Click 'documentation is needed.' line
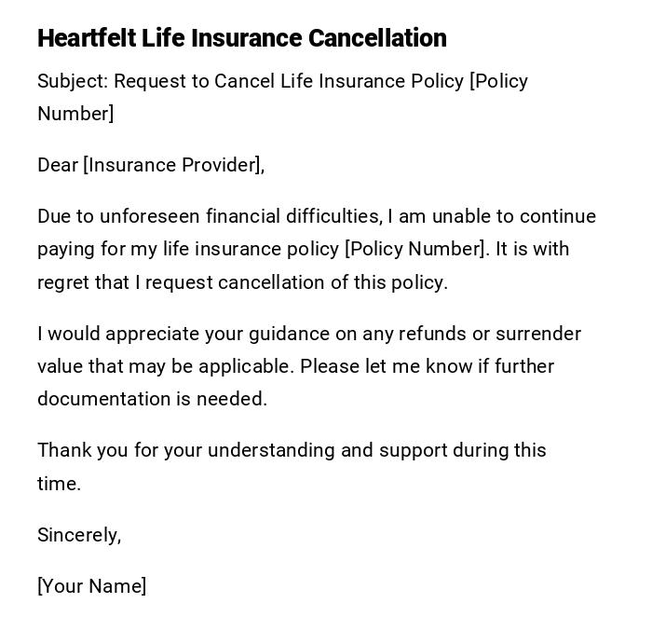 [152, 399]
